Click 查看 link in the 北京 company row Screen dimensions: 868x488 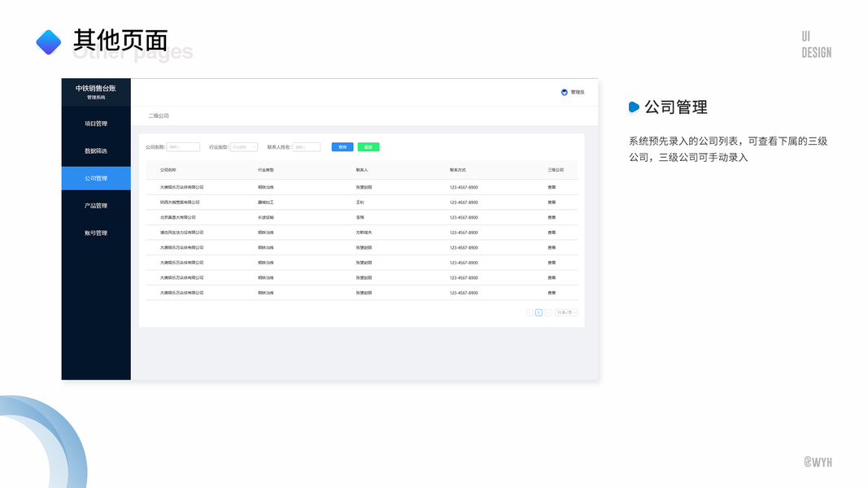552,217
